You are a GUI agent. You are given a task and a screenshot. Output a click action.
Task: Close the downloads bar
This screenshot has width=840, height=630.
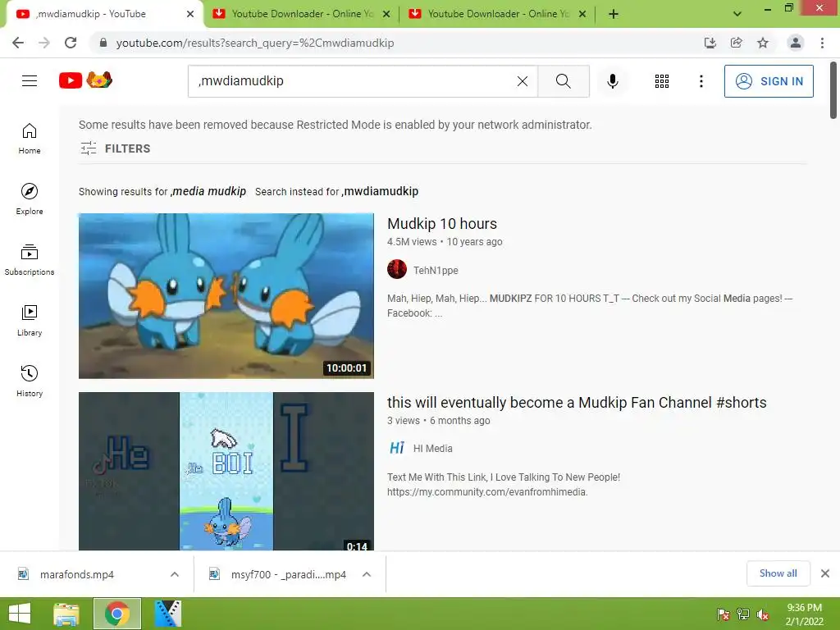click(x=825, y=573)
